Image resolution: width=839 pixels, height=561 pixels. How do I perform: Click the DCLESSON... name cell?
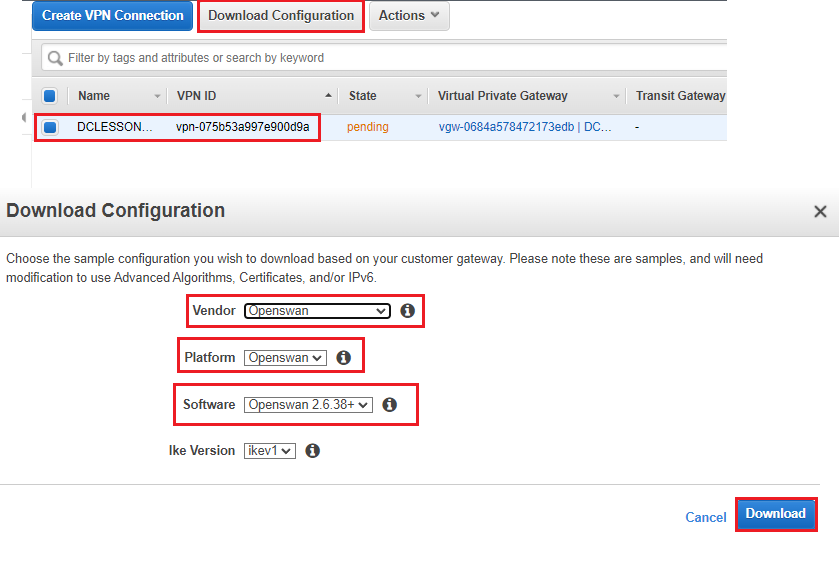pos(115,127)
